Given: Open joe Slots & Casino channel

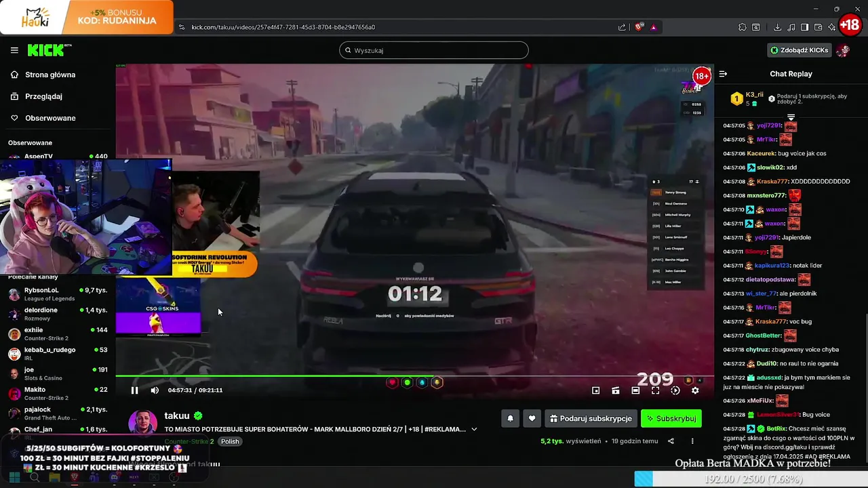Looking at the screenshot, I should click(x=58, y=373).
